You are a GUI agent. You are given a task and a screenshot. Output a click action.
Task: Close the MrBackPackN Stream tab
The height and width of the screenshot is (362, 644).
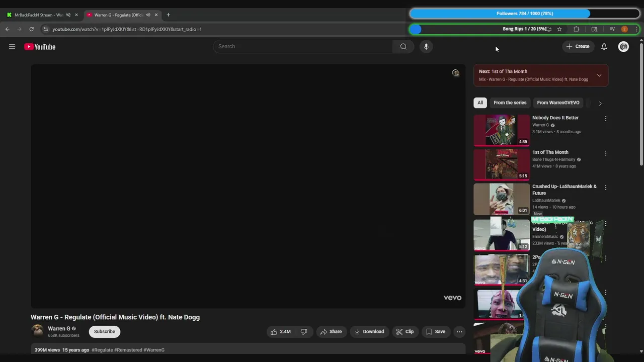[x=76, y=15]
